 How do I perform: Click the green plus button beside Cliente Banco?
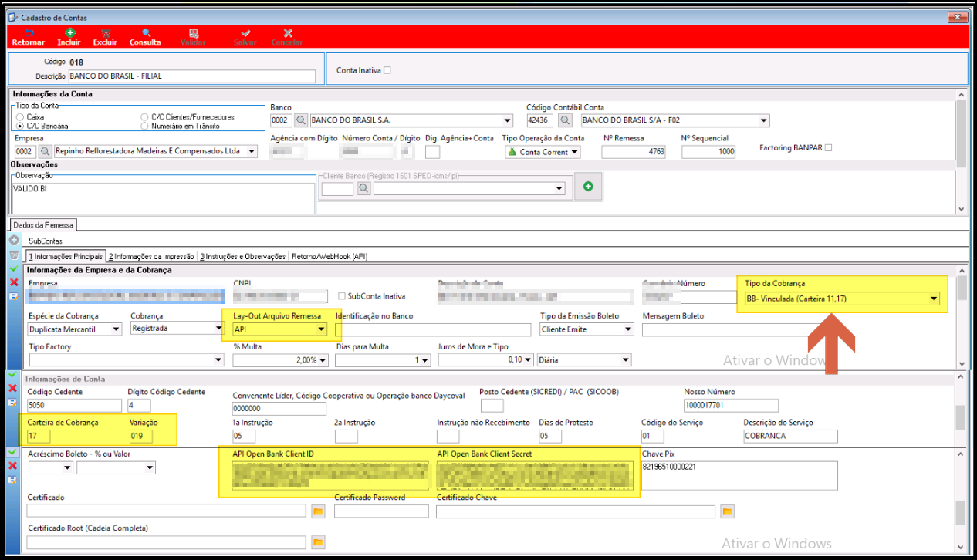(588, 187)
